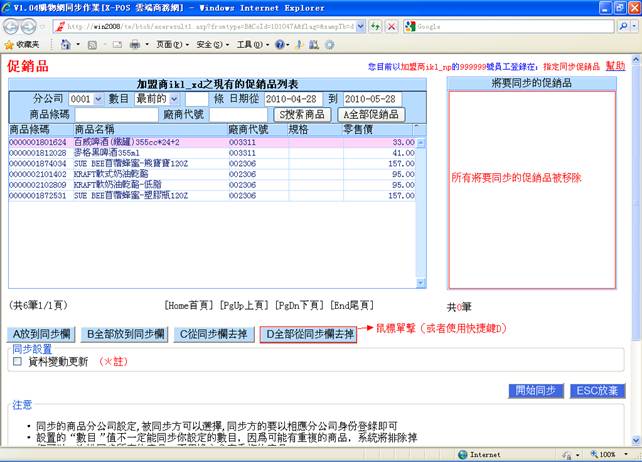The width and height of the screenshot is (642, 462).
Task: Open the 頁面(P) menu
Action: 171,45
